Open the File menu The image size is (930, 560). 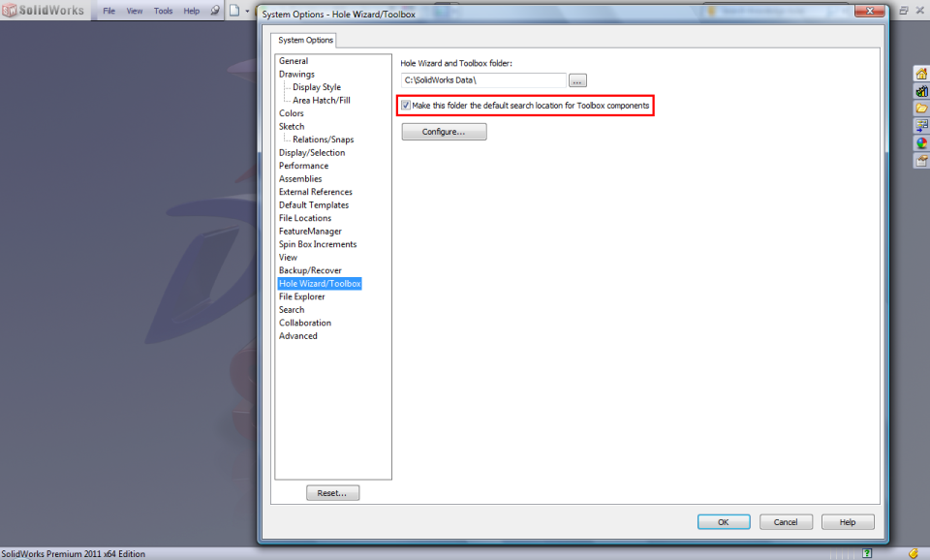(109, 11)
